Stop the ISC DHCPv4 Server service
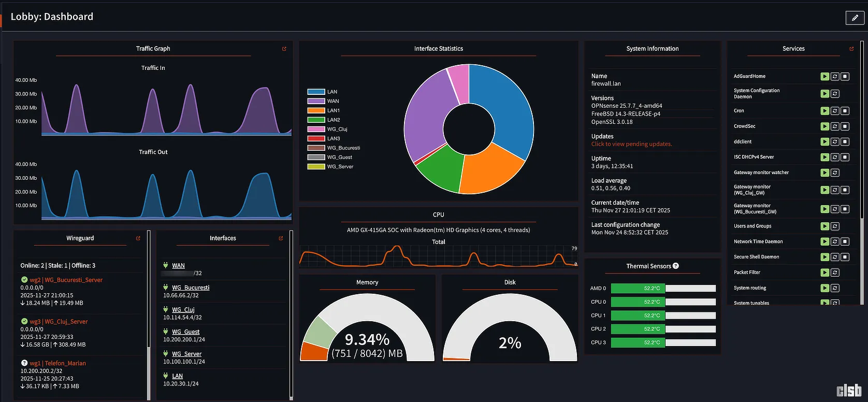Viewport: 868px width, 402px height. pyautogui.click(x=845, y=157)
